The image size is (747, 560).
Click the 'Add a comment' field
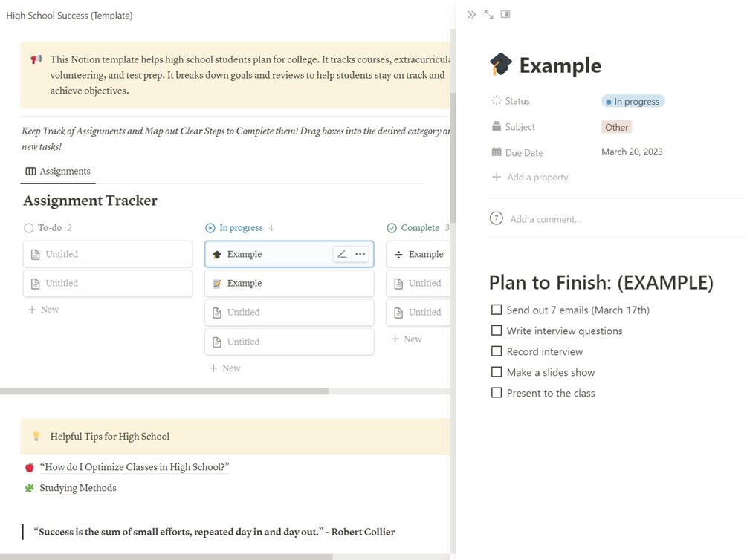546,219
